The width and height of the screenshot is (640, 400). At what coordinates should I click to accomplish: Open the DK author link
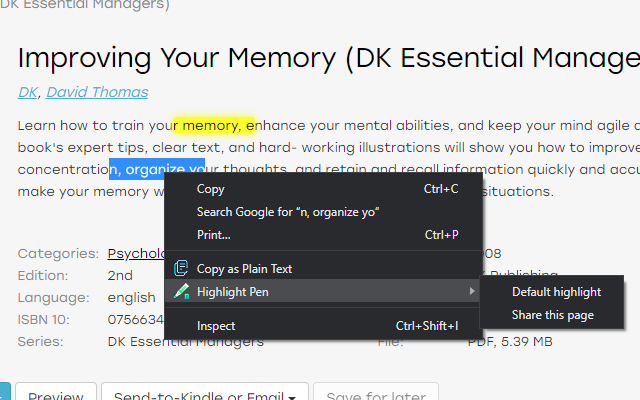pos(27,93)
